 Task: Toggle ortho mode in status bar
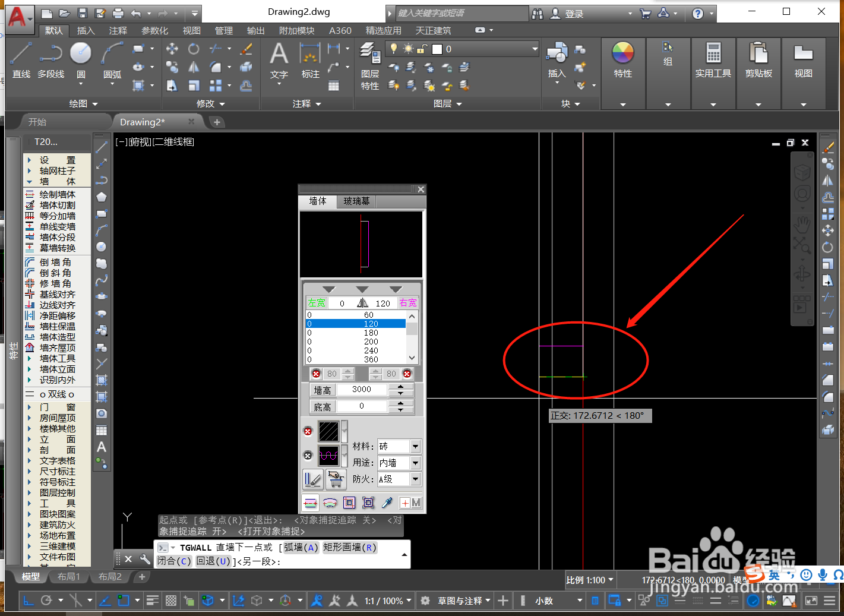click(x=28, y=601)
